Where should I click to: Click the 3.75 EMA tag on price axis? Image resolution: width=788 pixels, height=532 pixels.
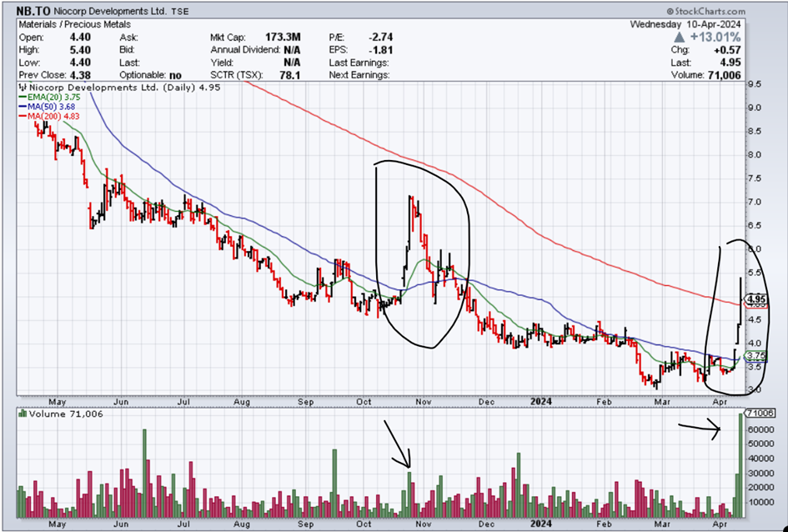tap(755, 356)
